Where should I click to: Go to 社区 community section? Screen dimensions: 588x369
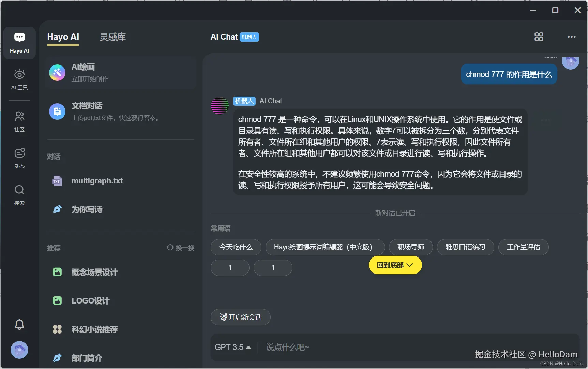(19, 121)
